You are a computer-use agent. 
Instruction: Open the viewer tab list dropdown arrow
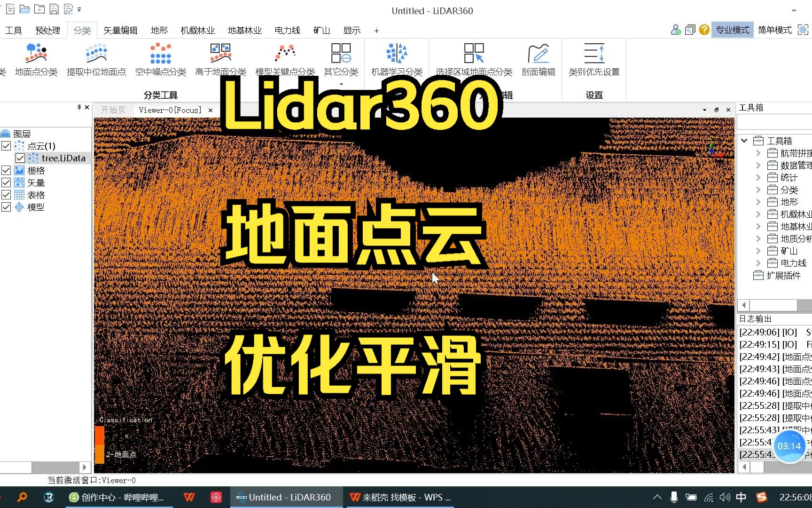704,110
